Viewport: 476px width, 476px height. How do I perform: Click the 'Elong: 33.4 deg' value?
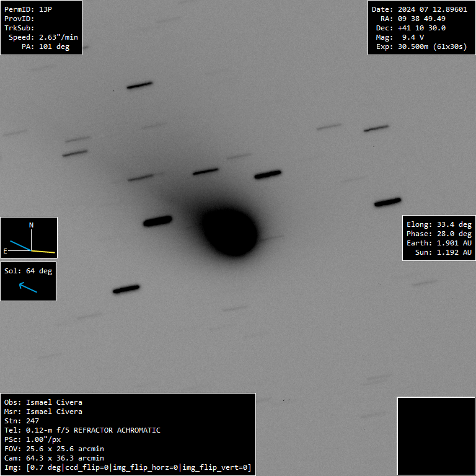pyautogui.click(x=439, y=224)
